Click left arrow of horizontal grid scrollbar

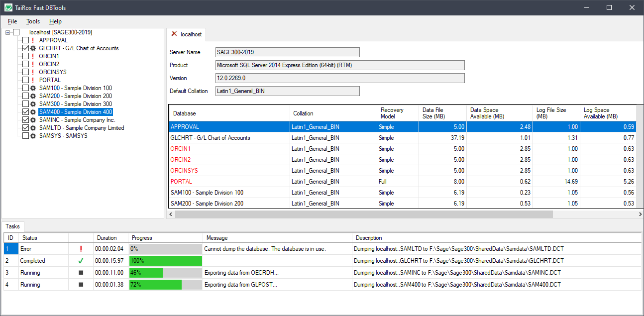coord(172,214)
